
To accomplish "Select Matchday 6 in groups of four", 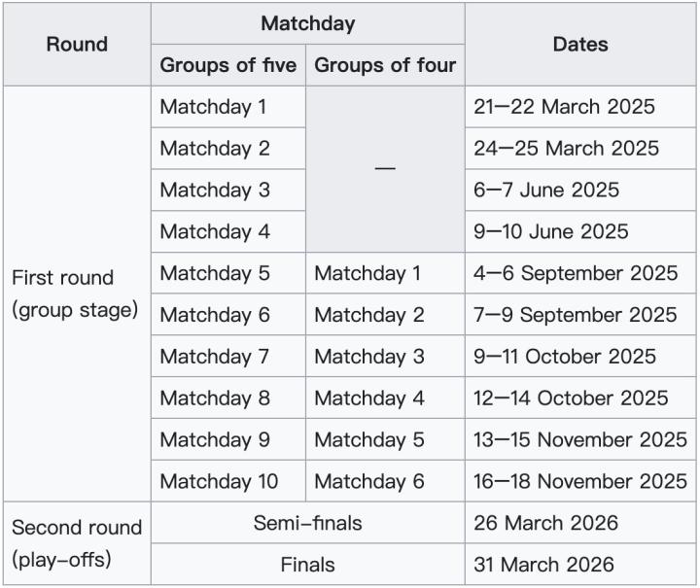I will pos(369,481).
